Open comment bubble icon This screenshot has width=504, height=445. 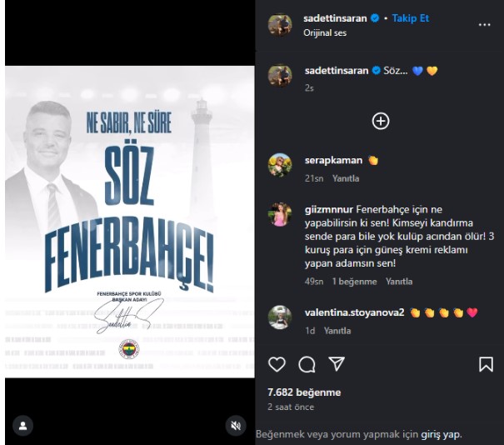307,364
